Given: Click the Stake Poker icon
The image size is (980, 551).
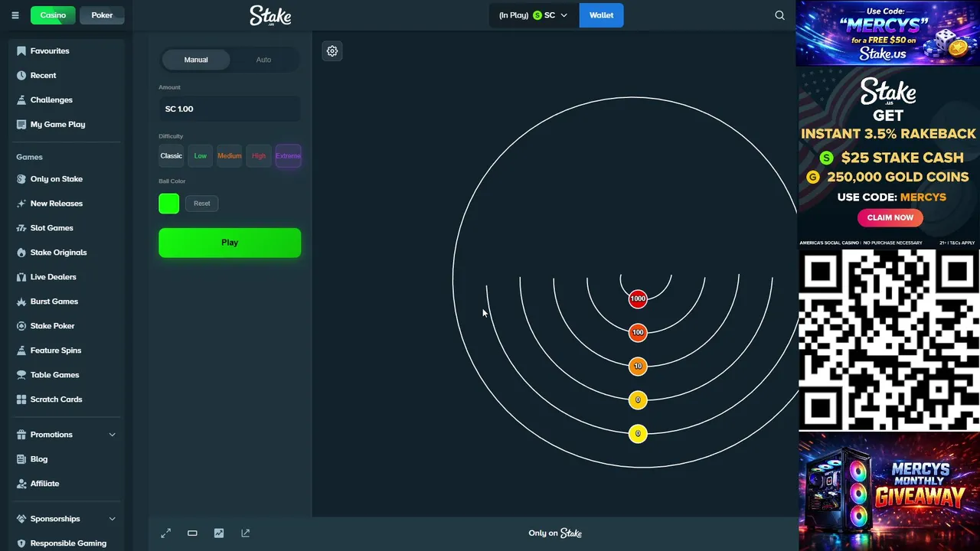Looking at the screenshot, I should 21,326.
